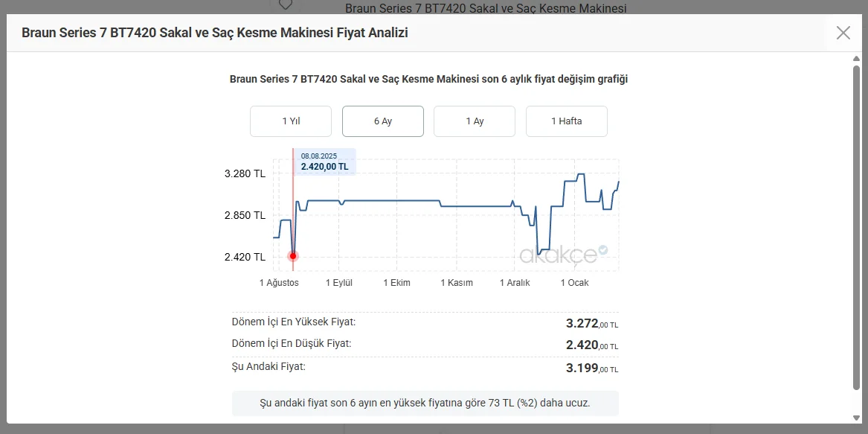Image resolution: width=868 pixels, height=434 pixels.
Task: Click the highest price value 3.272 TL
Action: [x=591, y=324]
